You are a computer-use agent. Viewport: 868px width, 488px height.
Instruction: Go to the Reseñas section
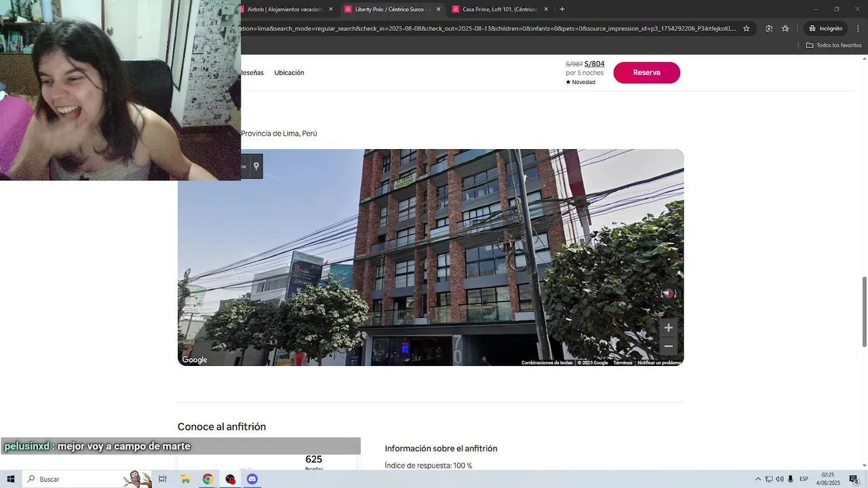tap(252, 73)
